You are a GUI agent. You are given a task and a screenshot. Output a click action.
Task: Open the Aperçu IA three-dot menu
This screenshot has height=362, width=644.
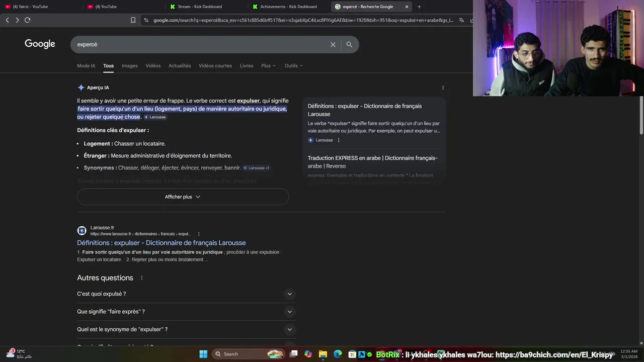coord(443,87)
